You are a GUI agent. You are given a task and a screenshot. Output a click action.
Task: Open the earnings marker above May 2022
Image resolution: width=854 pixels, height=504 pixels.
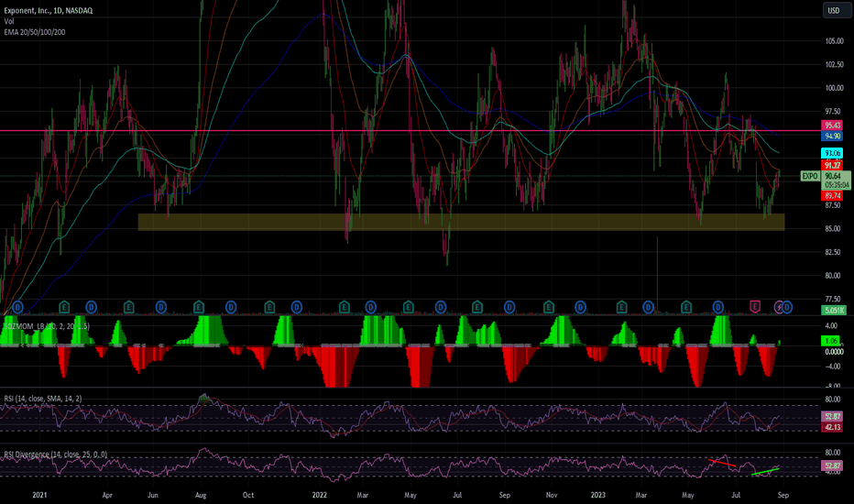click(408, 307)
